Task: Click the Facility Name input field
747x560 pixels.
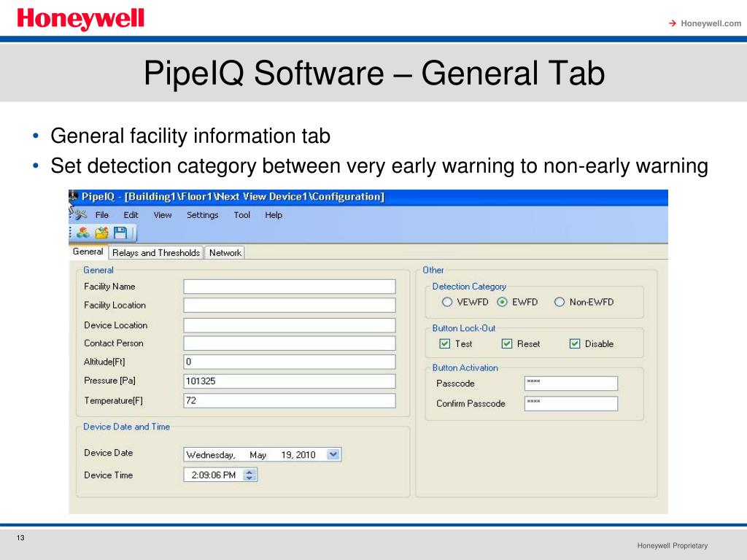Action: tap(290, 286)
